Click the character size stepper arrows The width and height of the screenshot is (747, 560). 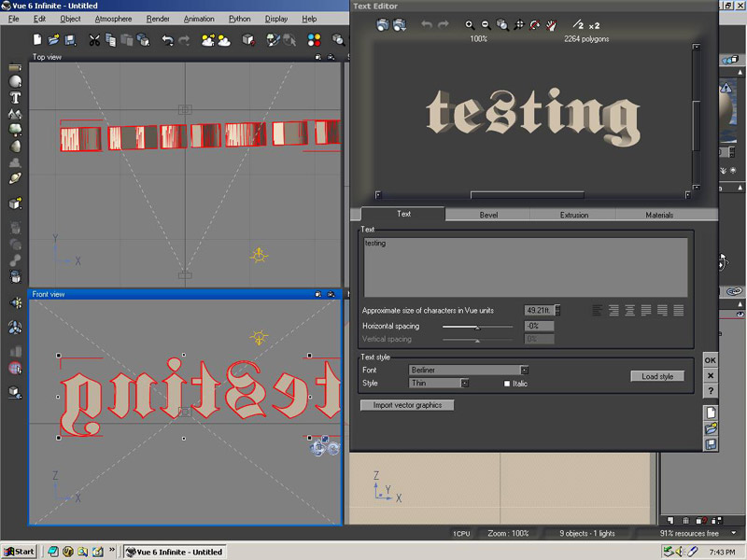pos(558,310)
